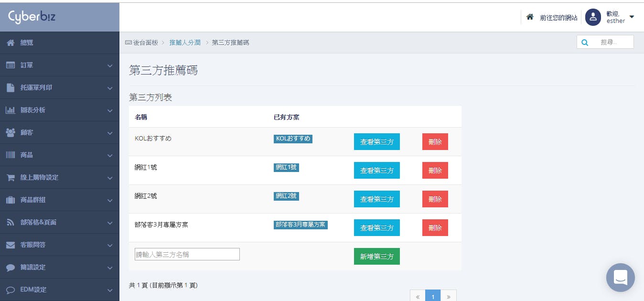Click the 網紅1號 plan tag
The width and height of the screenshot is (644, 301).
point(286,168)
